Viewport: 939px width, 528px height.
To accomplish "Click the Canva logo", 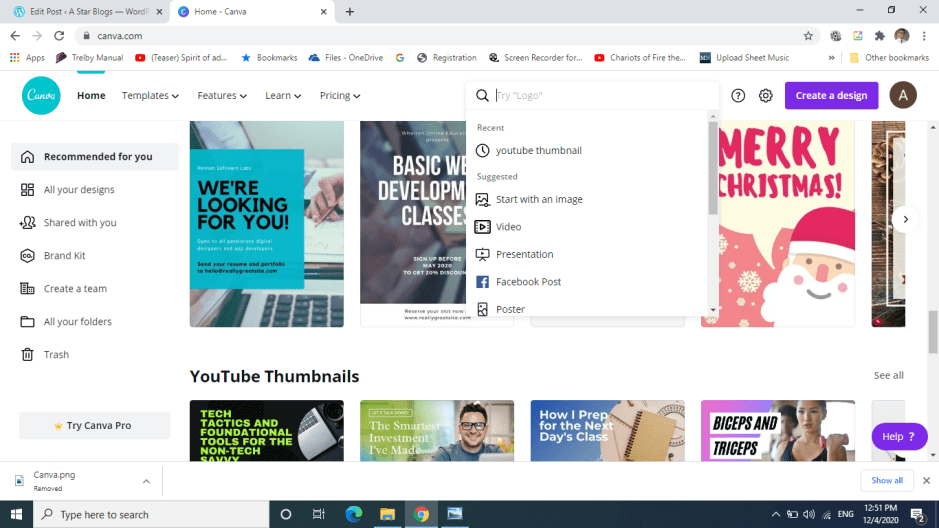I will click(x=41, y=95).
